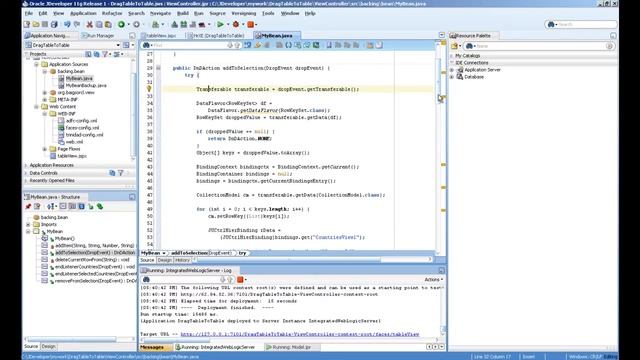Click the Undo toolbar icon
The image size is (640, 360).
coord(67,24)
